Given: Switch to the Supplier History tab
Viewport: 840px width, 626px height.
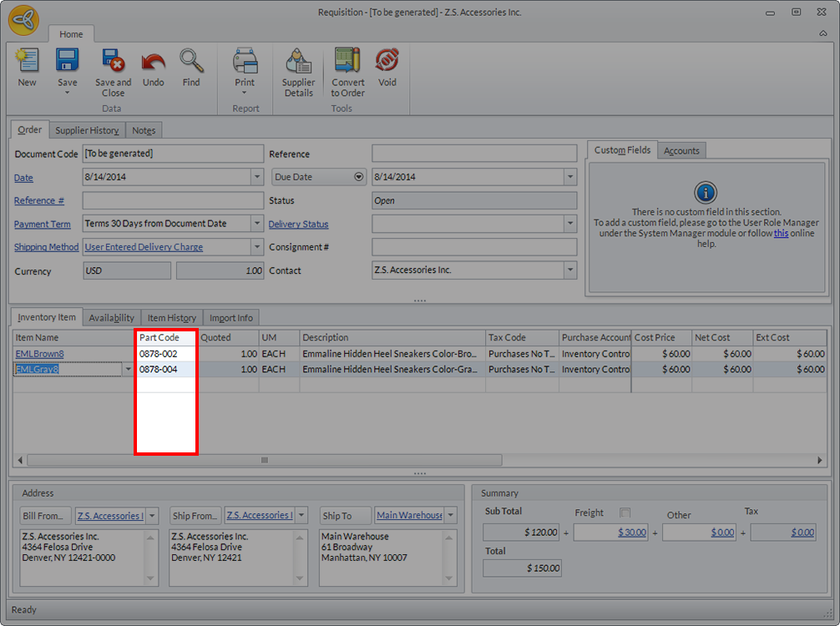Looking at the screenshot, I should [87, 130].
